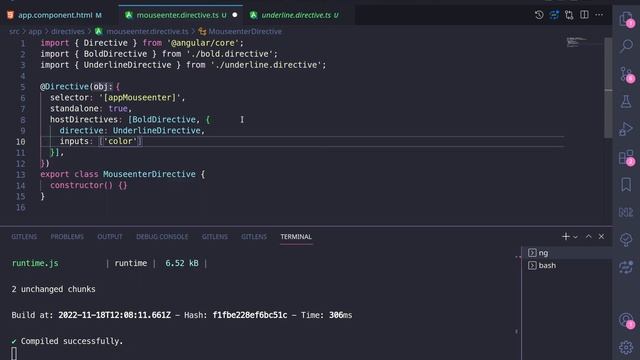The width and height of the screenshot is (640, 360).
Task: Open the Source Control view icon
Action: pyautogui.click(x=626, y=74)
